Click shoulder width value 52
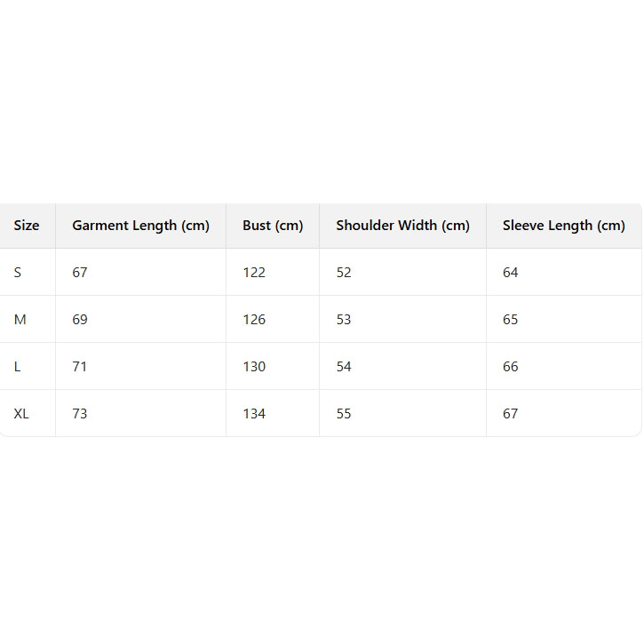 344,273
